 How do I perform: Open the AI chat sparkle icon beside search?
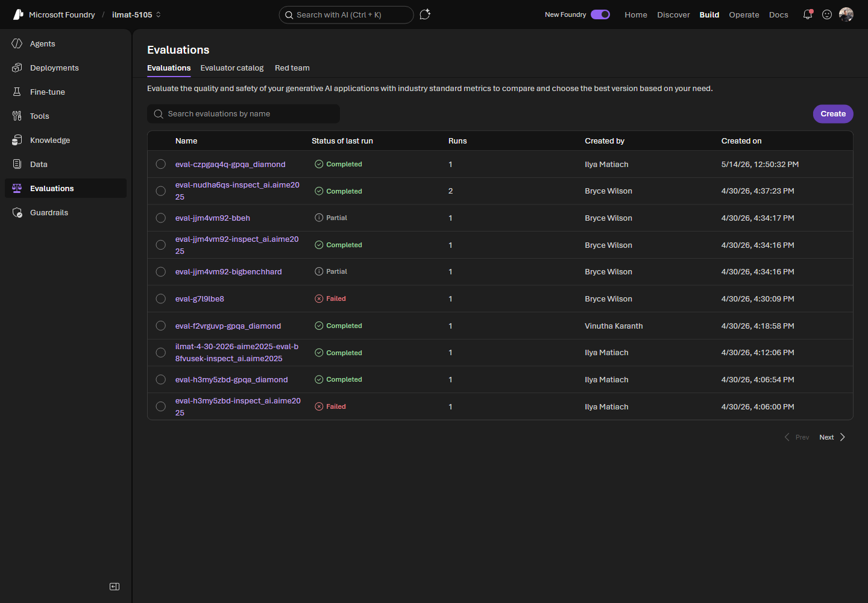pyautogui.click(x=425, y=14)
